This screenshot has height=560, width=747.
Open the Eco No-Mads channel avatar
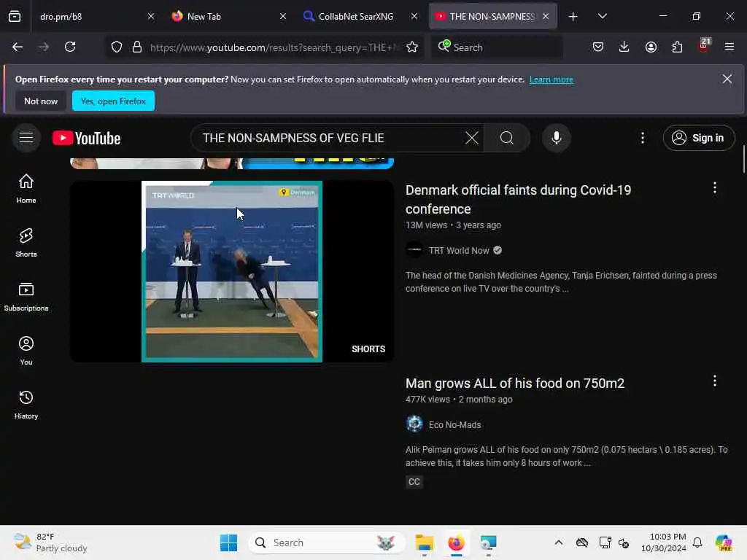414,424
